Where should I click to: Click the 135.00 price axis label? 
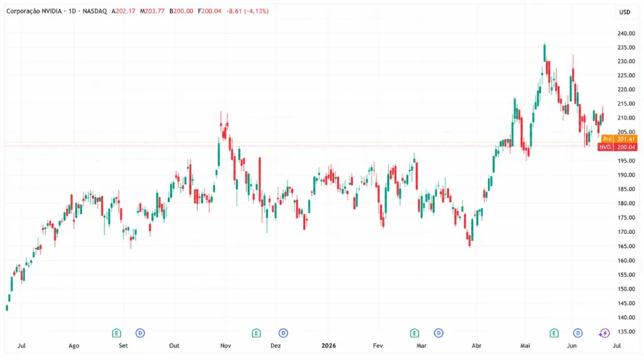click(x=626, y=332)
